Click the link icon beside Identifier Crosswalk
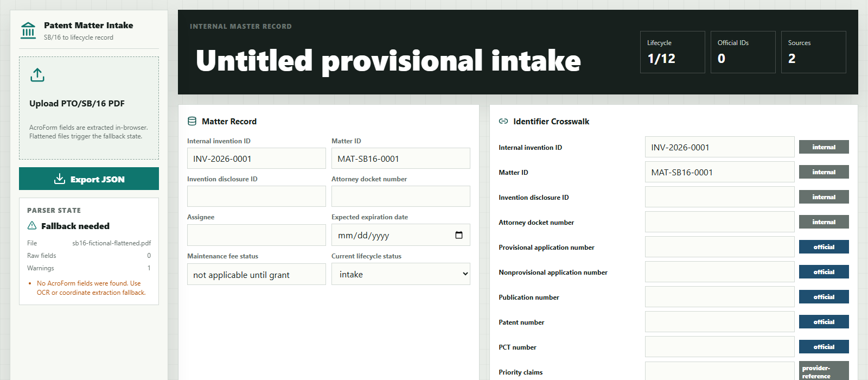Viewport: 868px width, 380px height. [x=503, y=121]
